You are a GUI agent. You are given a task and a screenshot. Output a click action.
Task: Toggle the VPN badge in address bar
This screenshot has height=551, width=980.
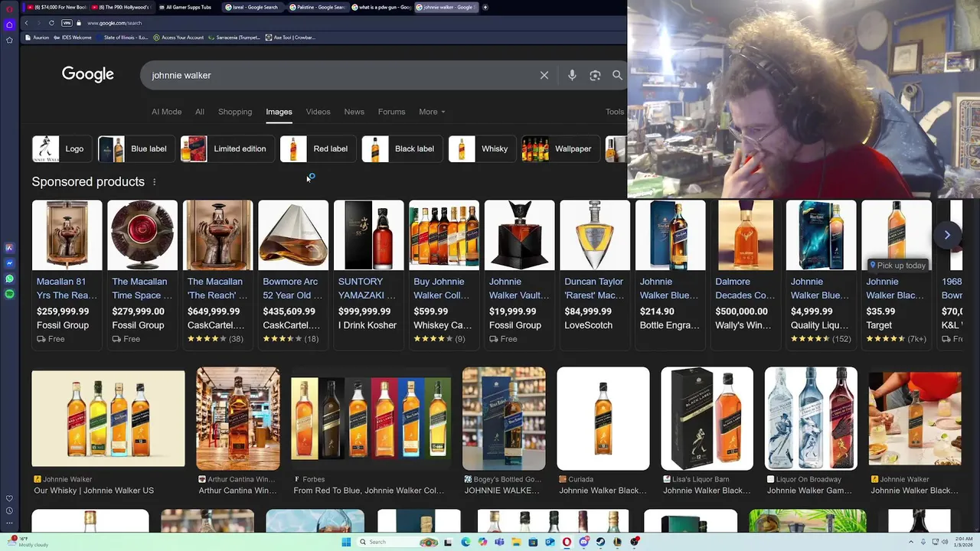tap(67, 23)
